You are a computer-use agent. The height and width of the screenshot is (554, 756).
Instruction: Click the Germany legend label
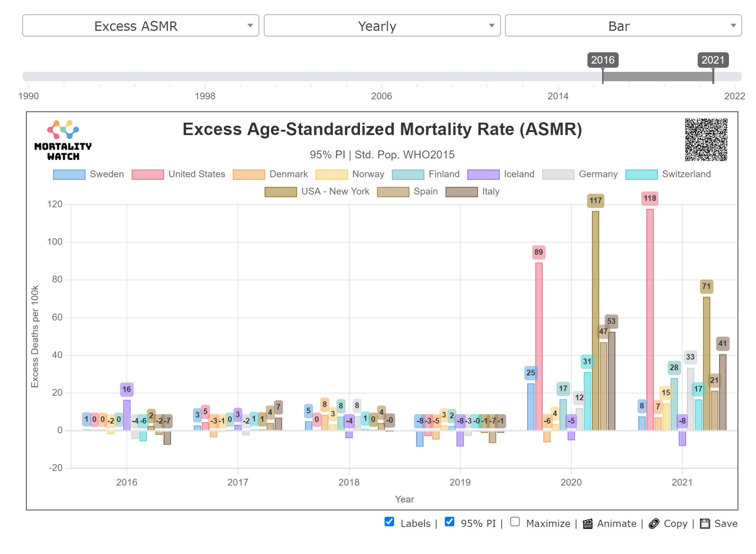(x=598, y=174)
